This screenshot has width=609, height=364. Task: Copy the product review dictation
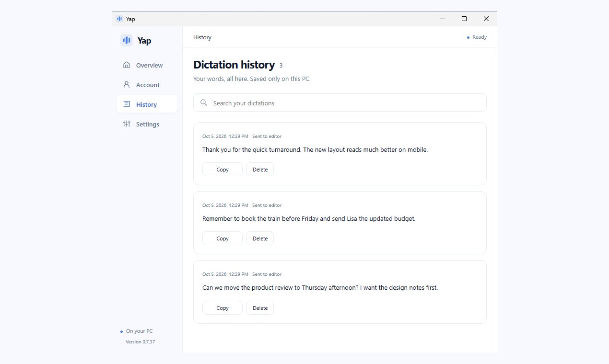223,308
